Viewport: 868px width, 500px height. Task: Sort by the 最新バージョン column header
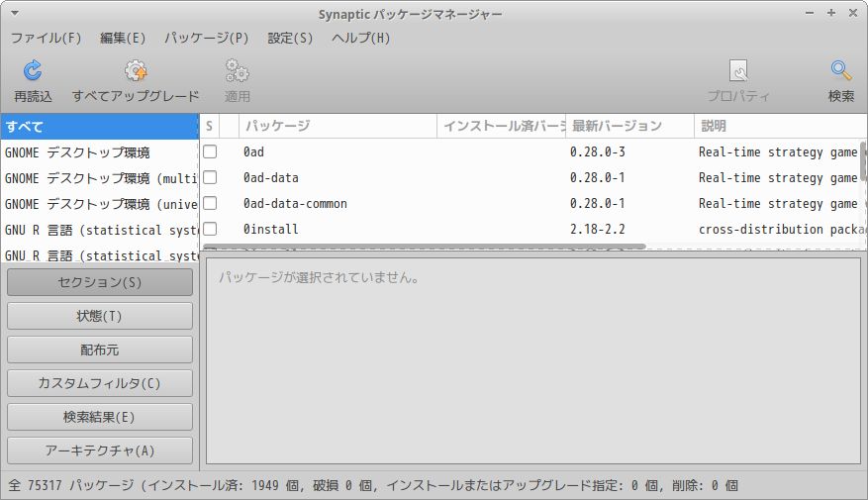click(629, 127)
